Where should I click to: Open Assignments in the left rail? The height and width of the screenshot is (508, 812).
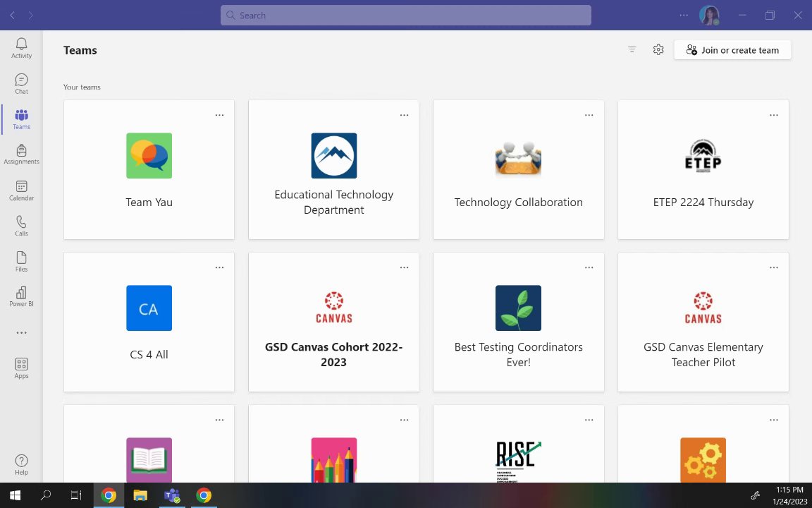pyautogui.click(x=21, y=155)
